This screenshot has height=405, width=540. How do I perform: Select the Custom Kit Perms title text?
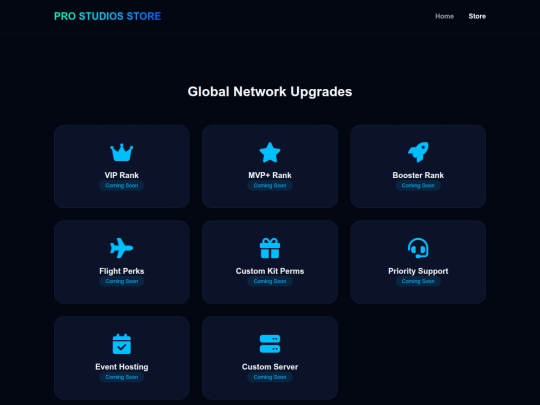pyautogui.click(x=270, y=271)
